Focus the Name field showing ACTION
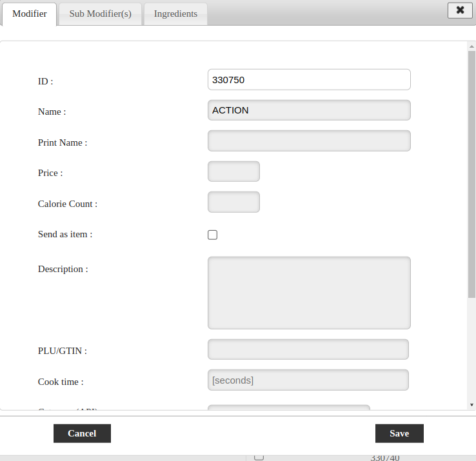This screenshot has height=461, width=476. 309,110
